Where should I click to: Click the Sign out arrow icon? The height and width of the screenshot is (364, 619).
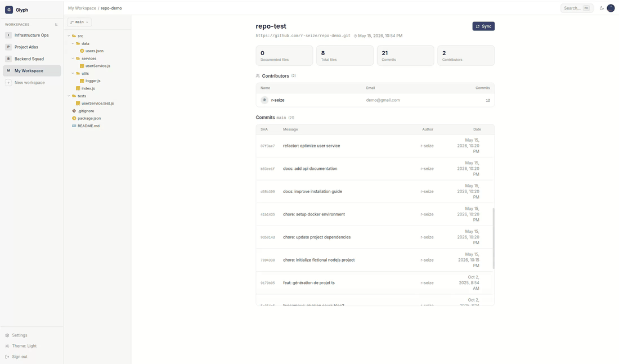[x=7, y=357]
